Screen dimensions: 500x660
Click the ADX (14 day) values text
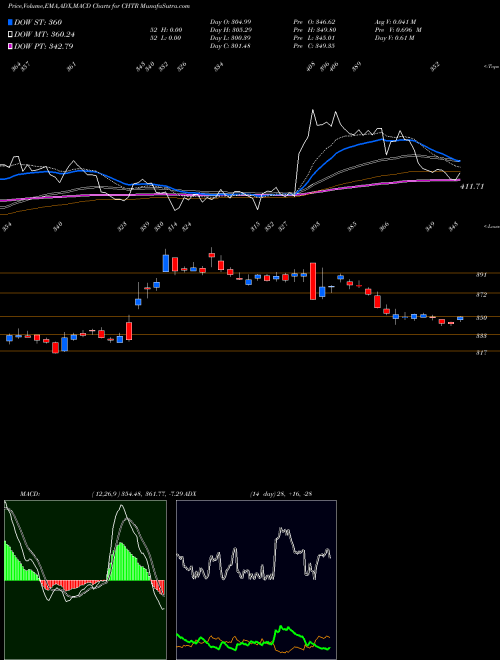tap(280, 494)
